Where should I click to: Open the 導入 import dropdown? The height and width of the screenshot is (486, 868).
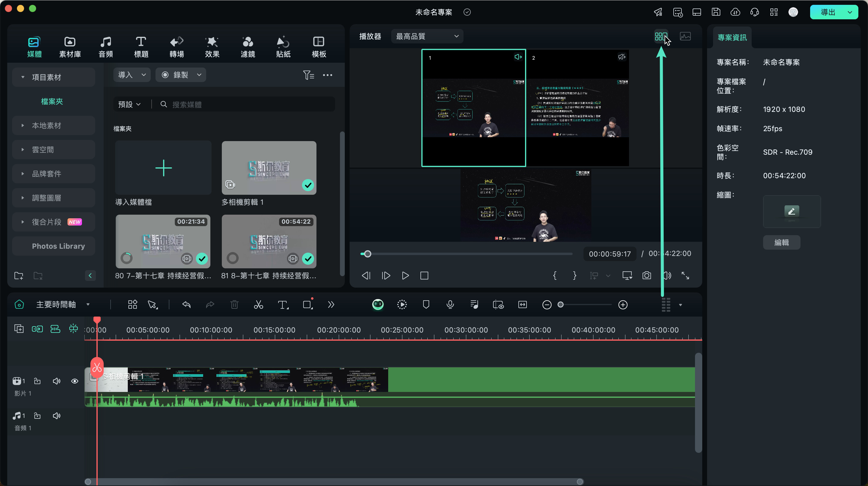(132, 75)
